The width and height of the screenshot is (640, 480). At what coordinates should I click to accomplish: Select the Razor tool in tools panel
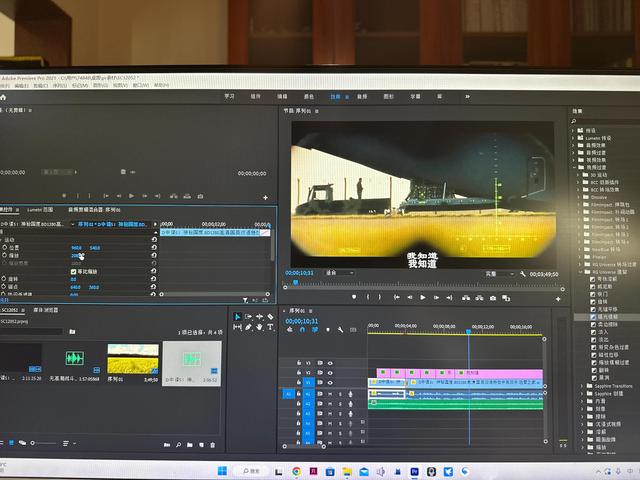(x=271, y=317)
